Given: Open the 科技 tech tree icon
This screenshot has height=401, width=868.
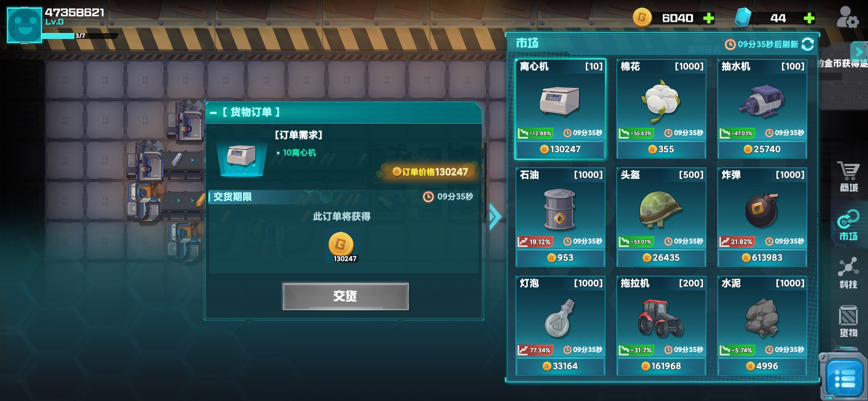Looking at the screenshot, I should [848, 273].
